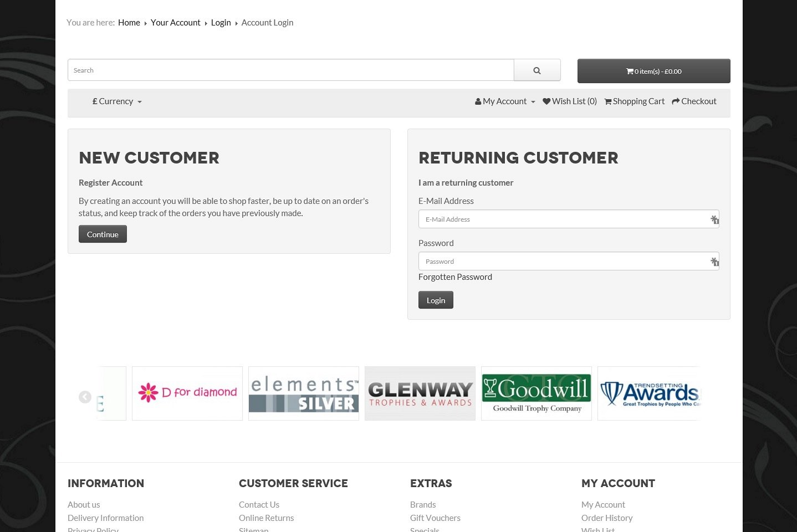The height and width of the screenshot is (532, 797).
Task: Open the Goodwill Trophy Company logo
Action: click(537, 393)
